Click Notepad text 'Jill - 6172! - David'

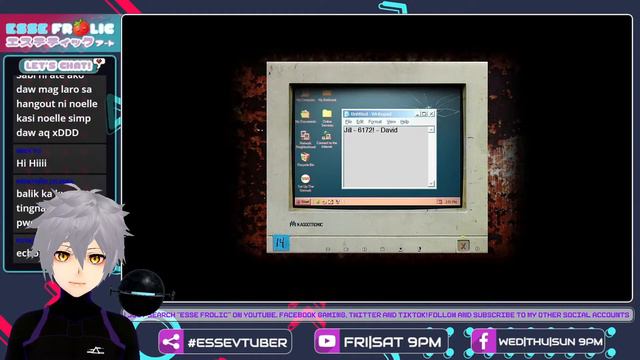[x=371, y=130]
